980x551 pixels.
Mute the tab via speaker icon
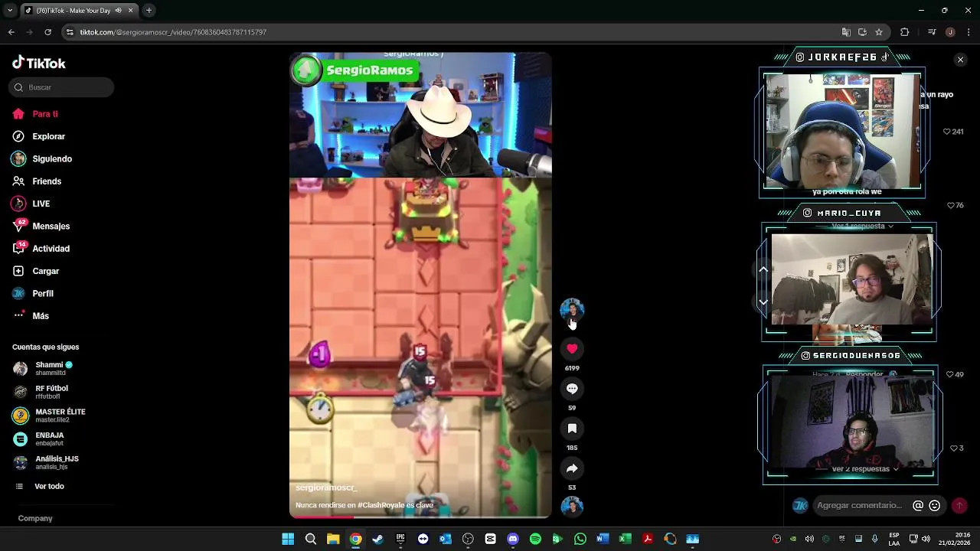(118, 11)
